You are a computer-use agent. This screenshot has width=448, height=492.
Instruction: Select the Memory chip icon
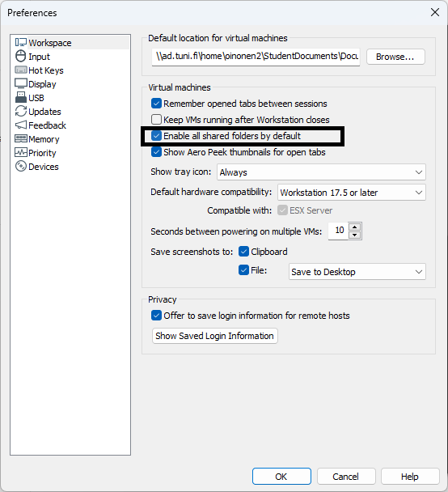[21, 138]
